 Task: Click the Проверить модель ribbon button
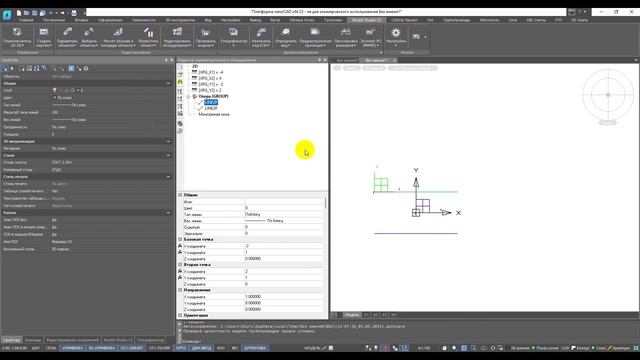206,37
